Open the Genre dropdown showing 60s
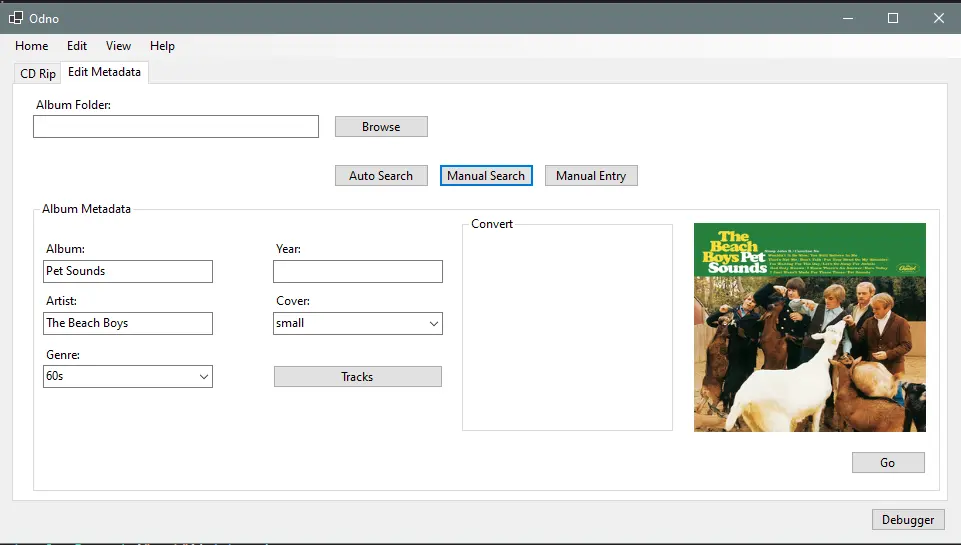The image size is (961, 545). click(x=127, y=376)
